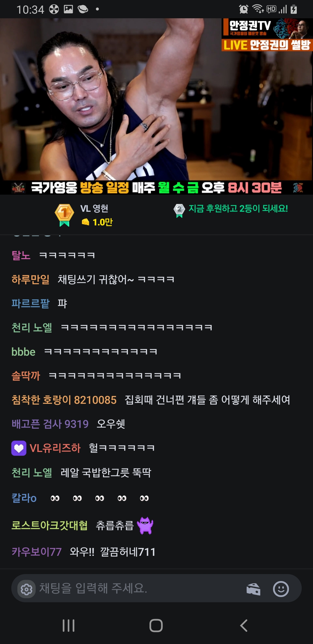Tap username 천리 노엘 laughing message
The width and height of the screenshot is (313, 644).
(x=32, y=328)
